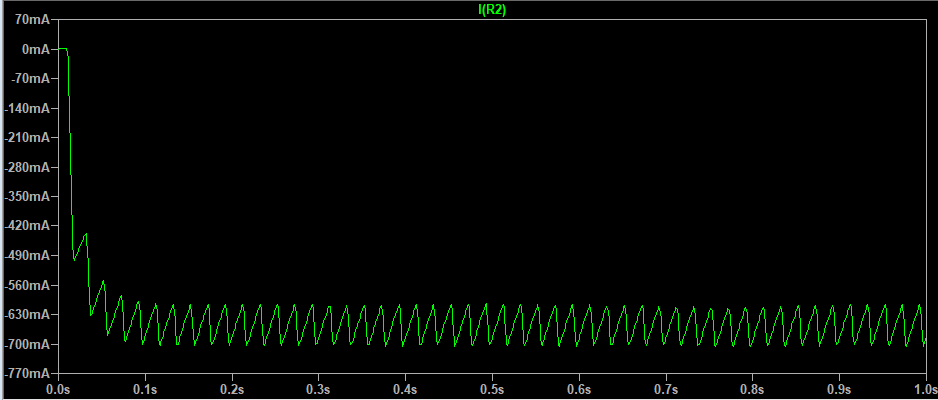Click the -140mA y-axis label
This screenshot has width=938, height=400.
click(x=29, y=109)
